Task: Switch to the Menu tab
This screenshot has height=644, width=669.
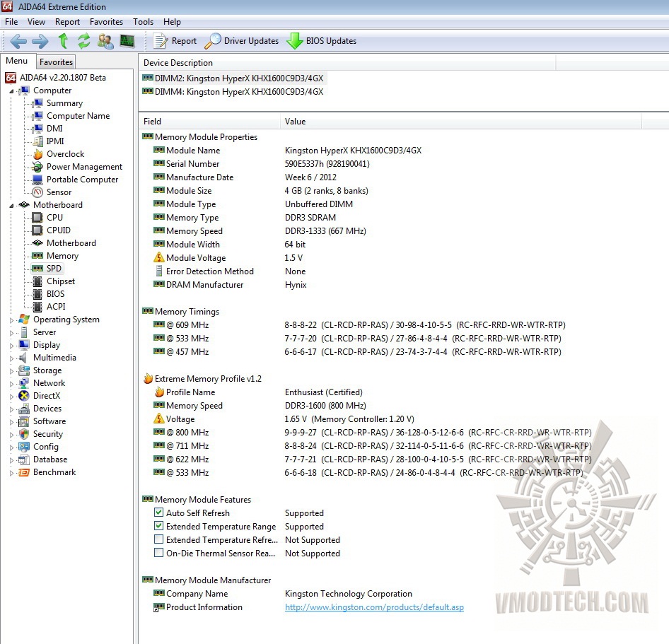Action: (17, 61)
